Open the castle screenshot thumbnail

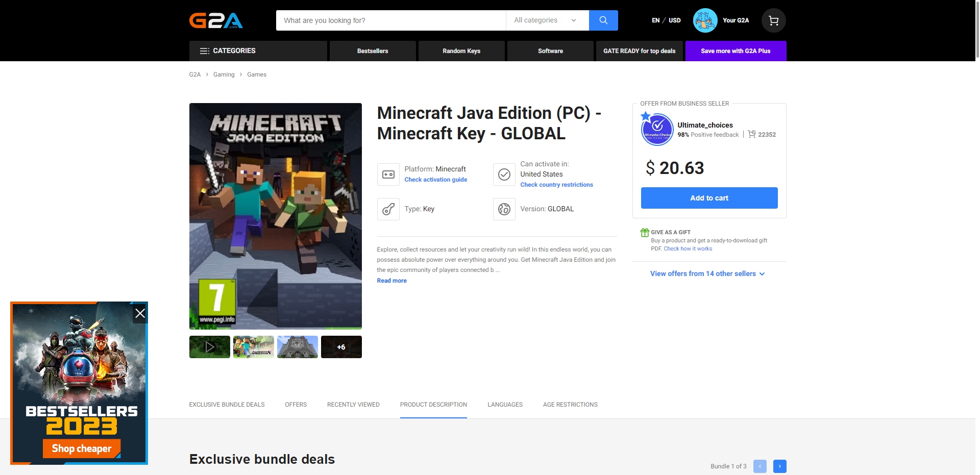298,347
